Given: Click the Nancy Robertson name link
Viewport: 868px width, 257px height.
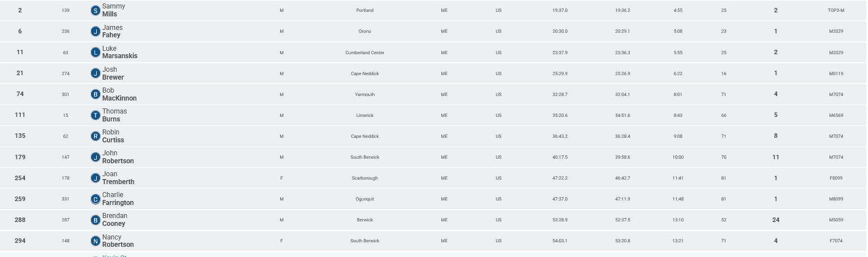Looking at the screenshot, I should (118, 241).
